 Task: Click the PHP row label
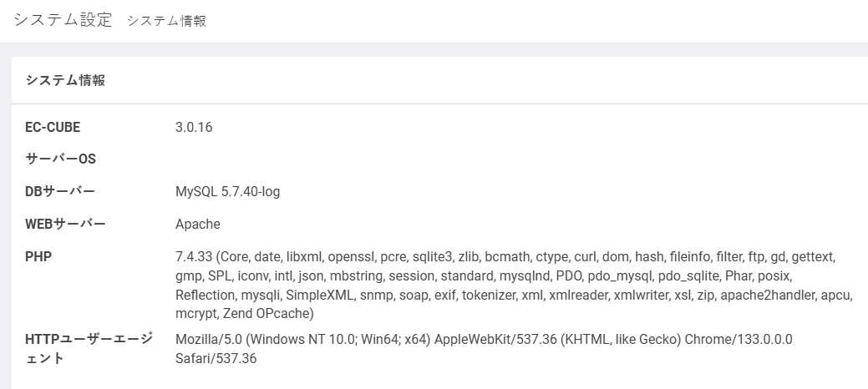(38, 256)
